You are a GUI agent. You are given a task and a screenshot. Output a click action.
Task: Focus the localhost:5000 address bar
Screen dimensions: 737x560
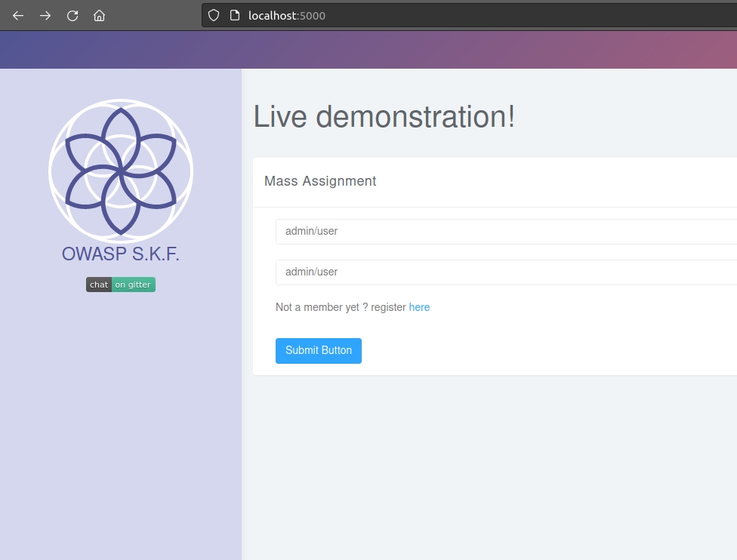(x=453, y=15)
